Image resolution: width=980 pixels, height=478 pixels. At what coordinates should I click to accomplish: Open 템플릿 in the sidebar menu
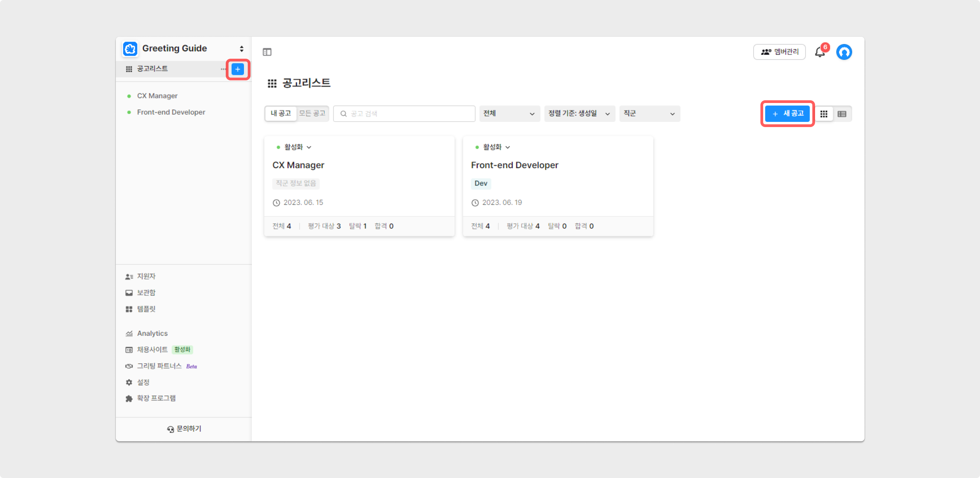(x=146, y=309)
